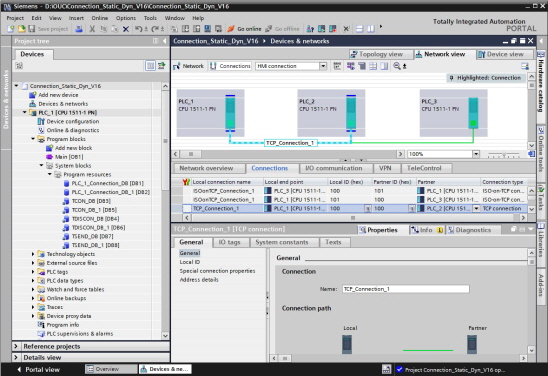Viewport: 548px width, 376px height.
Task: Click the Overview taskbar button
Action: tap(111, 369)
